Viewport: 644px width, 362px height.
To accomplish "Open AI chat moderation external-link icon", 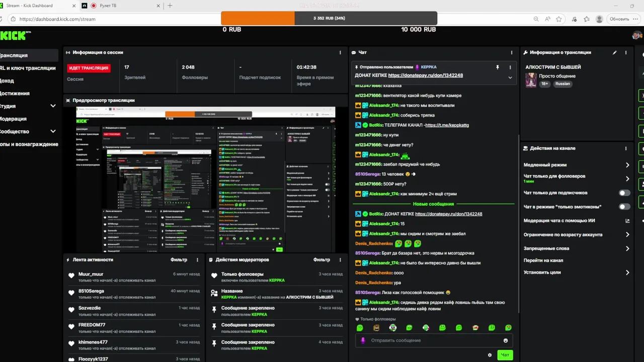I will pos(627,221).
